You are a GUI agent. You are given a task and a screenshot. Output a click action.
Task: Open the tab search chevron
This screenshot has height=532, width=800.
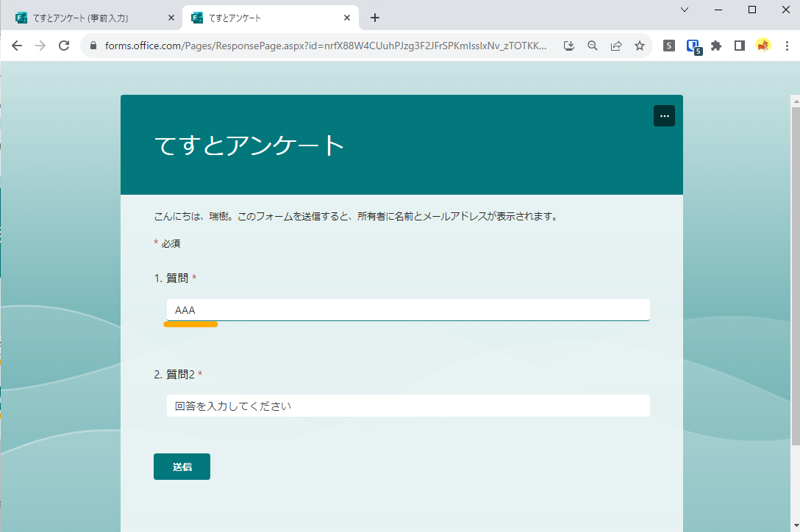pos(685,10)
